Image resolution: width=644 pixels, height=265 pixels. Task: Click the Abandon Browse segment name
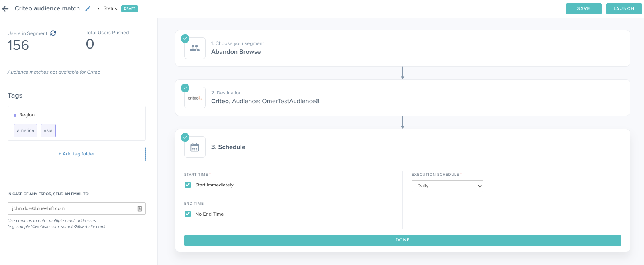coord(236,52)
